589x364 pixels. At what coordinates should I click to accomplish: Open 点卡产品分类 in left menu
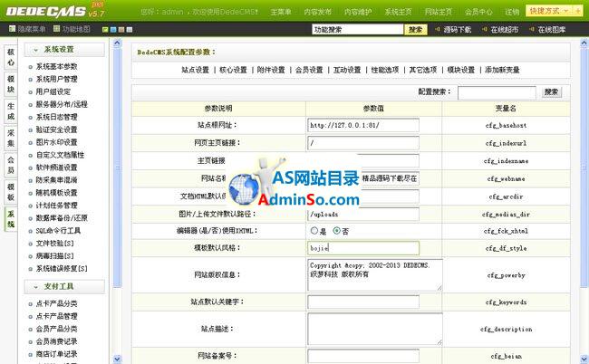point(57,303)
